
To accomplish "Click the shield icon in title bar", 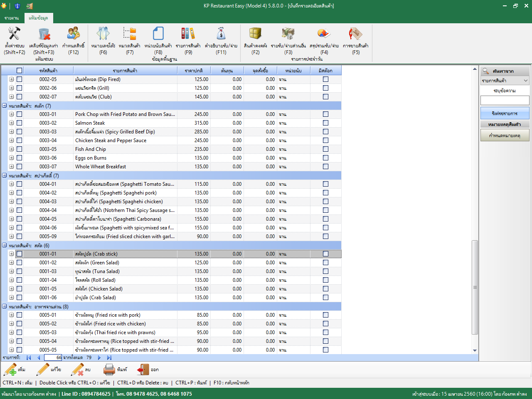I will point(17,6).
